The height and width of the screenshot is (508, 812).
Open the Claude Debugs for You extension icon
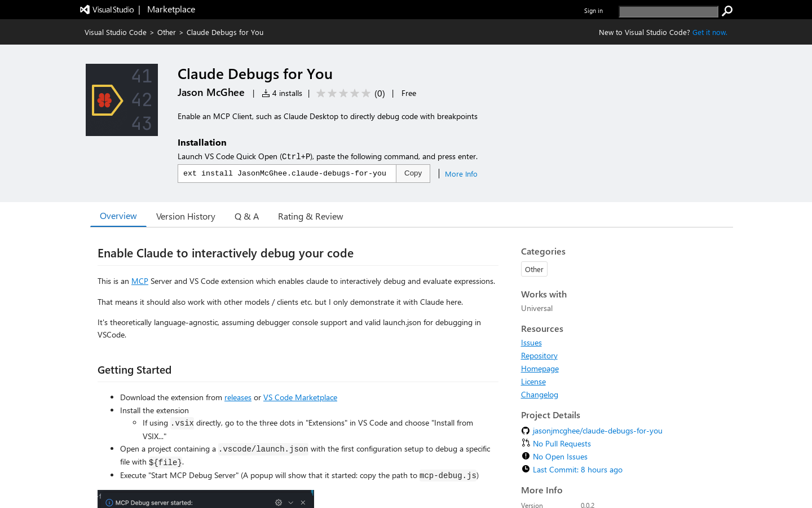coord(122,100)
